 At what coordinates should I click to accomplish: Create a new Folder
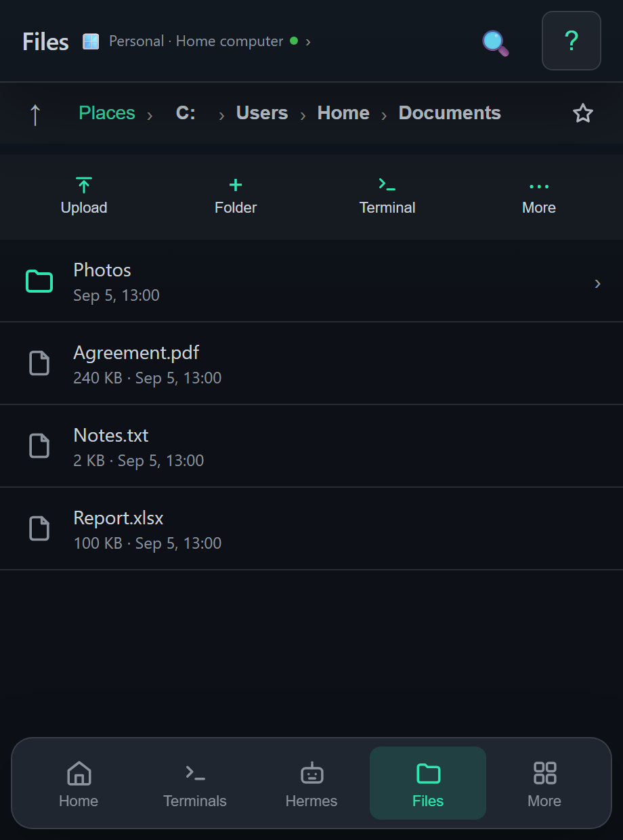coord(236,196)
